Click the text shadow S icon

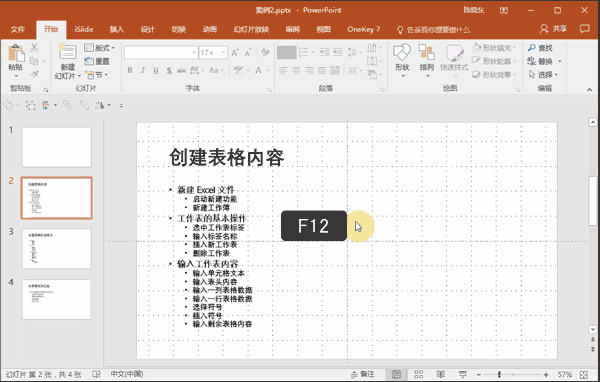(x=169, y=70)
